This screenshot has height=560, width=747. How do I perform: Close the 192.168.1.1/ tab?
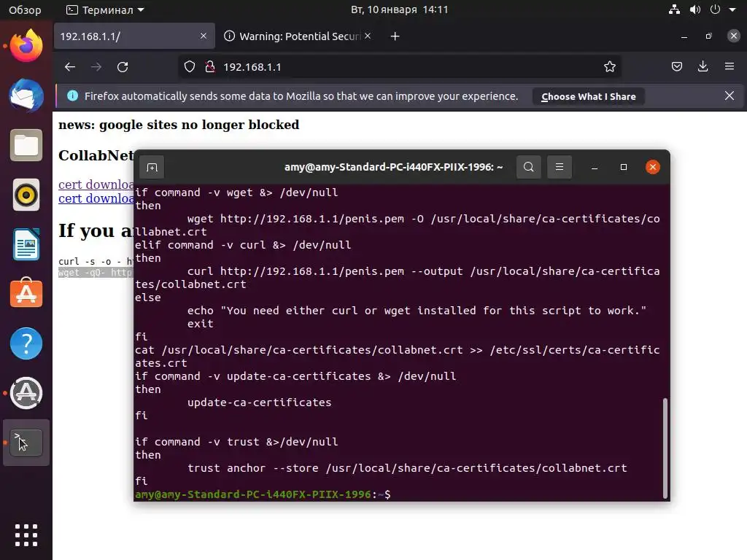[204, 36]
